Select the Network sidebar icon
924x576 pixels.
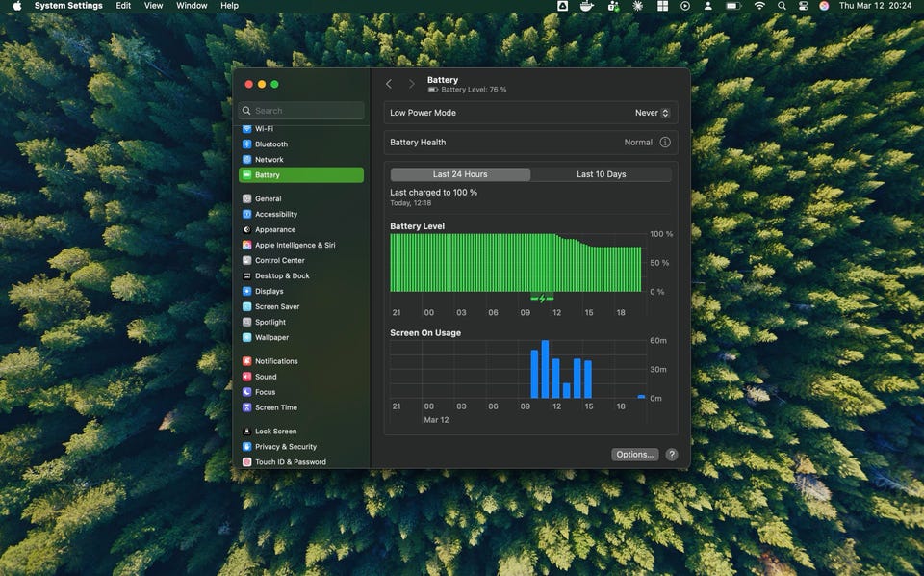(247, 160)
